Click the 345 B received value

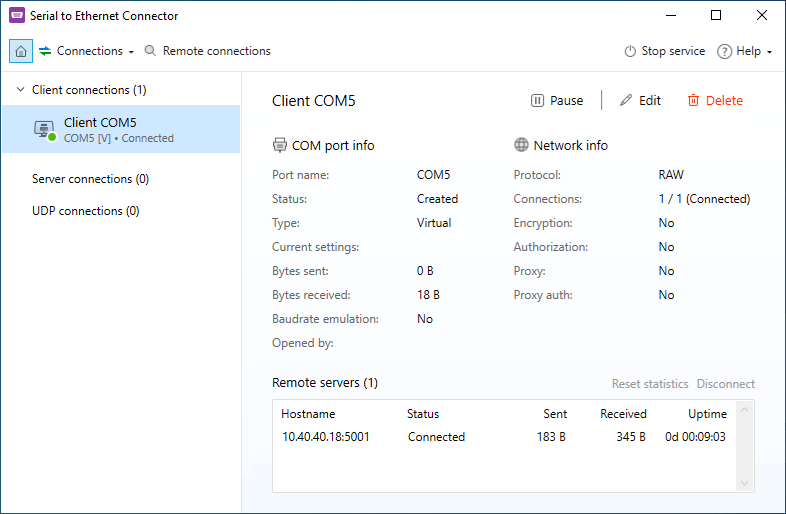click(x=631, y=437)
